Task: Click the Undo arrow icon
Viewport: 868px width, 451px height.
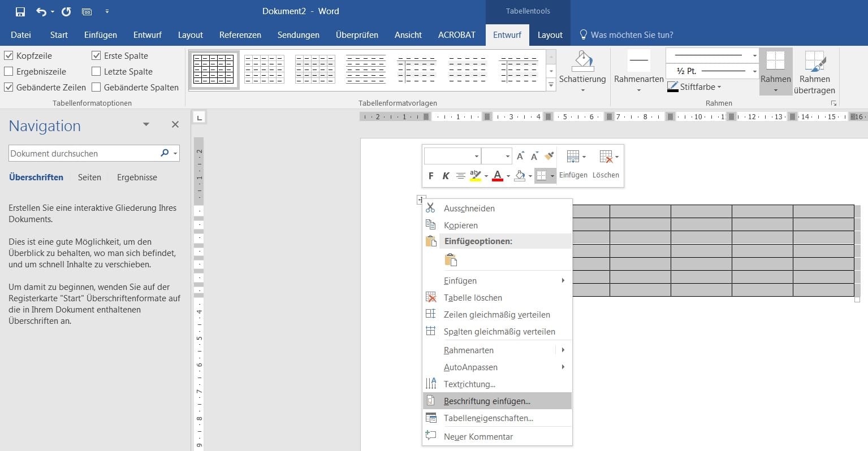Action: pyautogui.click(x=41, y=11)
